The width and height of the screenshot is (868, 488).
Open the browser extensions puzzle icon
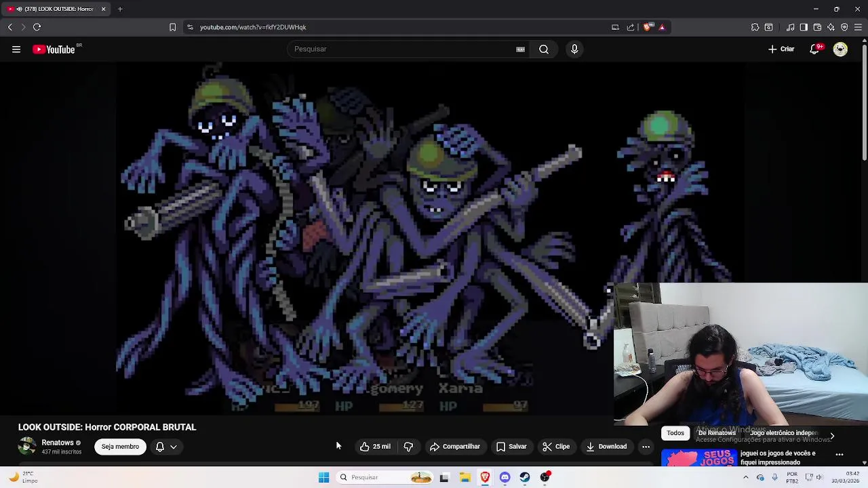point(755,27)
